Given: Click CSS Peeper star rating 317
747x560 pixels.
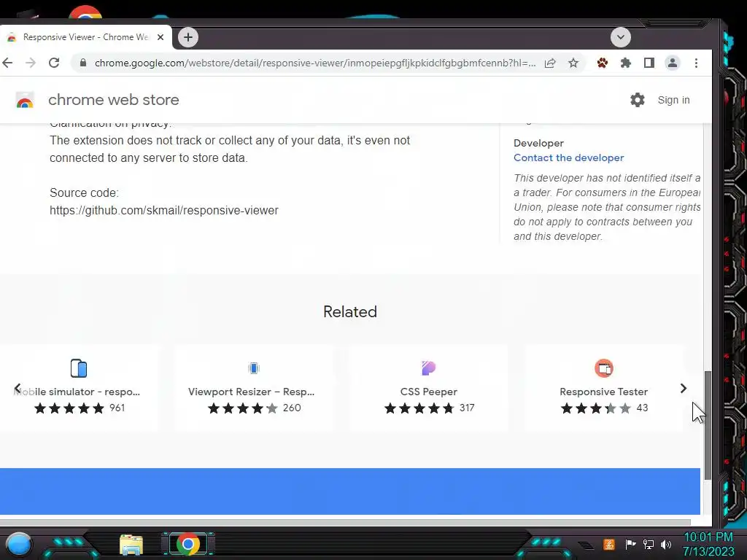Looking at the screenshot, I should [x=429, y=408].
